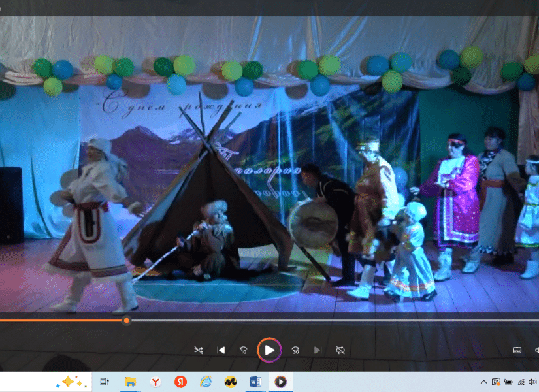Skip forward 30 seconds

click(295, 350)
